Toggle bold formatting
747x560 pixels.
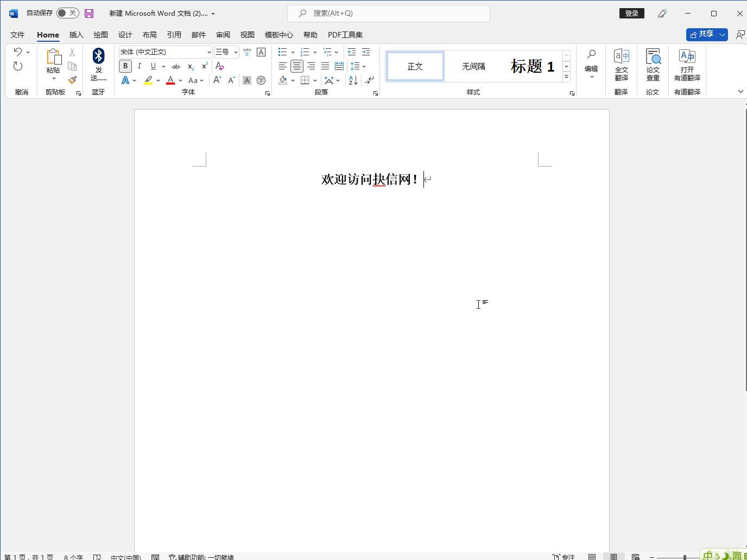125,66
